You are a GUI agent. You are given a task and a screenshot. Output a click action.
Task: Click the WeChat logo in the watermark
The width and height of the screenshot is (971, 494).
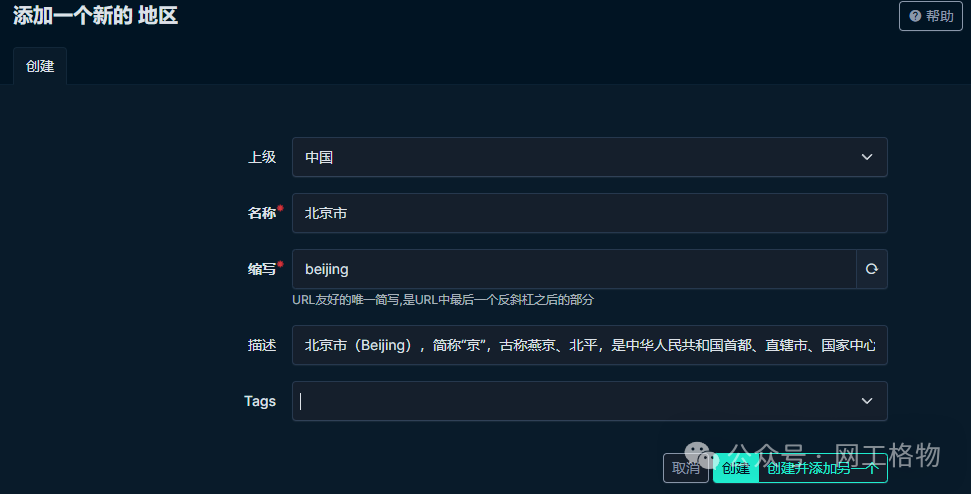[701, 456]
